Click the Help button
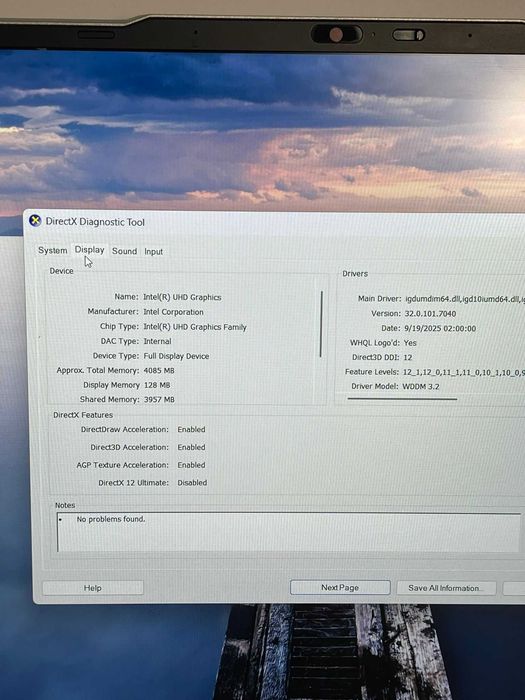Screen dimensions: 525x700 [x=93, y=588]
